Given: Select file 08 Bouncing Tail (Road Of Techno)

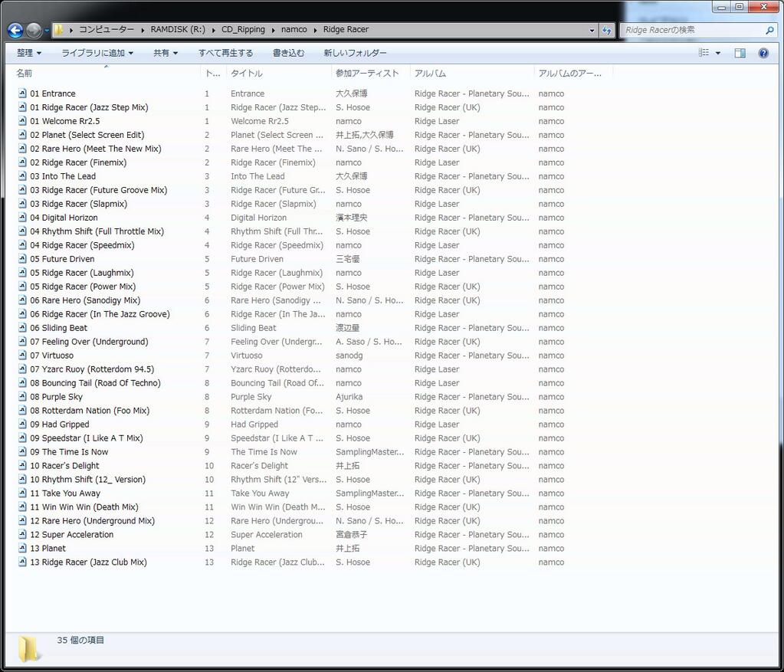Looking at the screenshot, I should tap(96, 382).
